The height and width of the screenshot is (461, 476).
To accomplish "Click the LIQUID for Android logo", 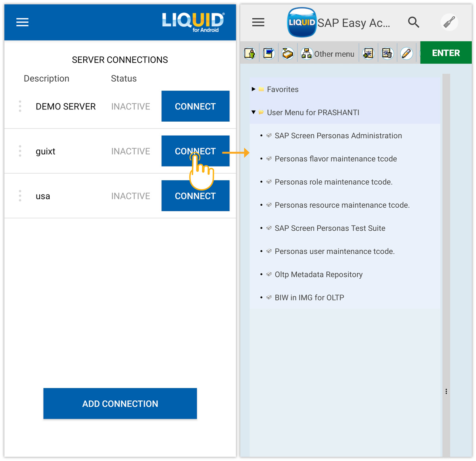I will pyautogui.click(x=193, y=22).
